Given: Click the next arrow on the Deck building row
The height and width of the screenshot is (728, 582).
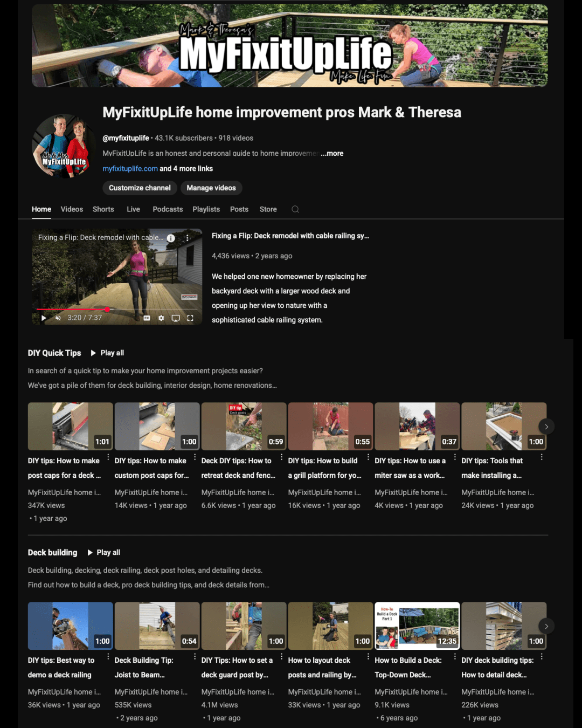Looking at the screenshot, I should click(x=546, y=626).
